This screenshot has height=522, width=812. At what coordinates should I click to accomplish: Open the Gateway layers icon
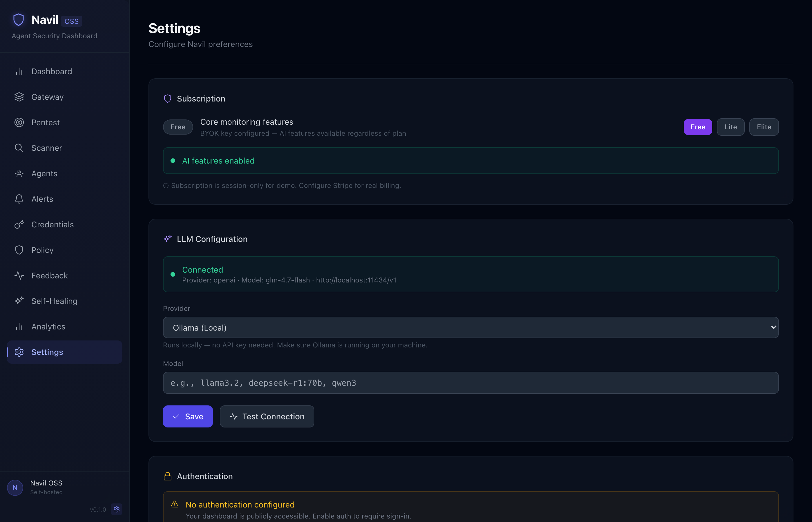[19, 97]
